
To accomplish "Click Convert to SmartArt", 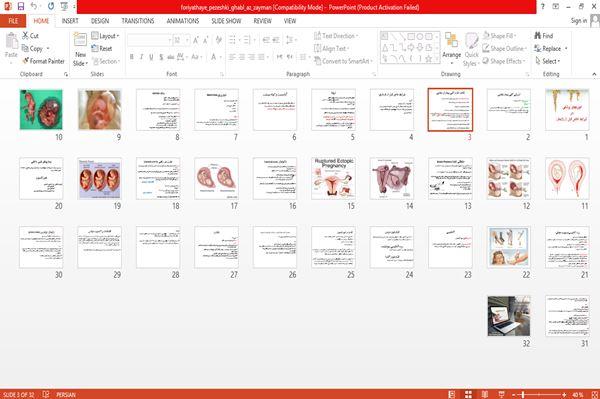I will pos(342,61).
